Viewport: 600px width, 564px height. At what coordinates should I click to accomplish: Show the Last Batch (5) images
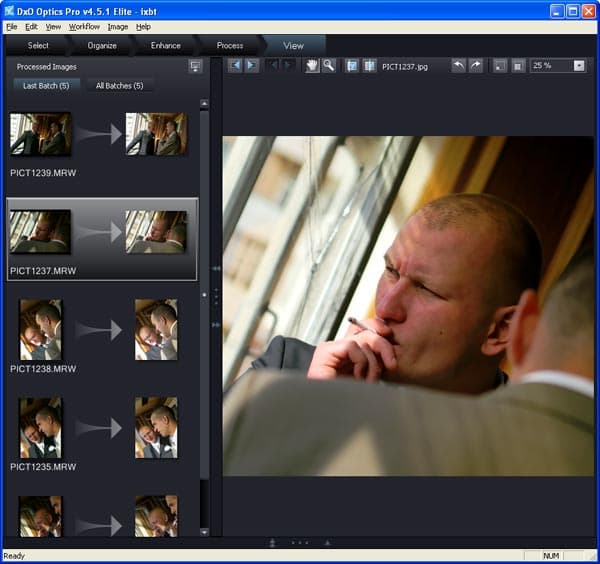[46, 86]
